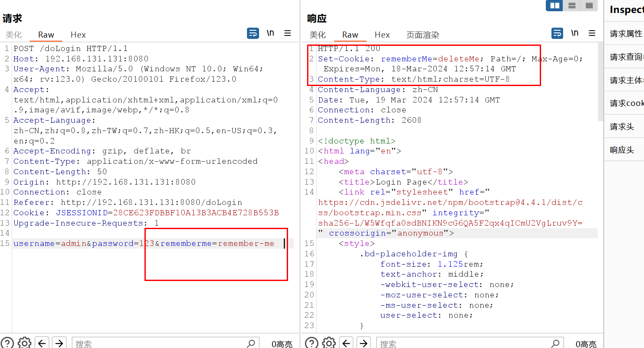
Task: Go to next match in response search
Action: point(363,343)
